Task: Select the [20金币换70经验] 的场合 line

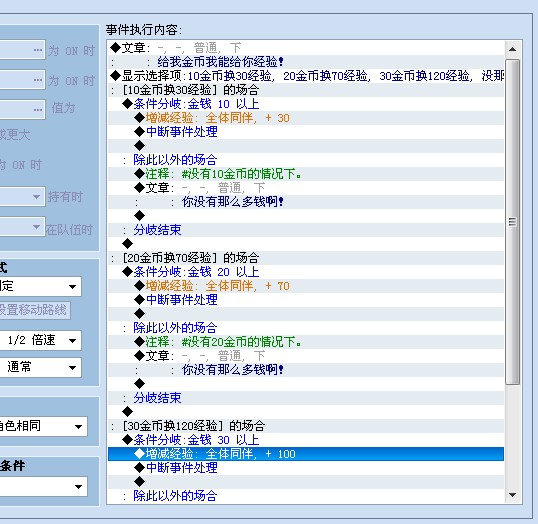Action: click(x=306, y=258)
